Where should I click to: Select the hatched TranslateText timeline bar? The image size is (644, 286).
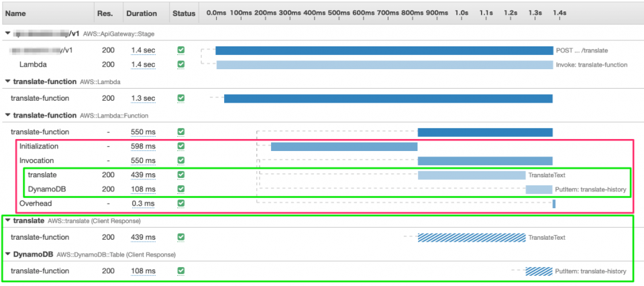[x=472, y=238]
